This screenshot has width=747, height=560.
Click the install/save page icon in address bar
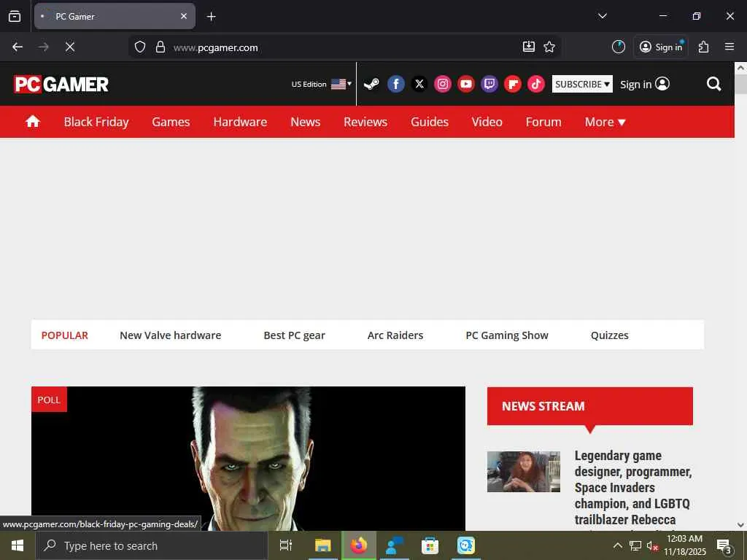529,47
